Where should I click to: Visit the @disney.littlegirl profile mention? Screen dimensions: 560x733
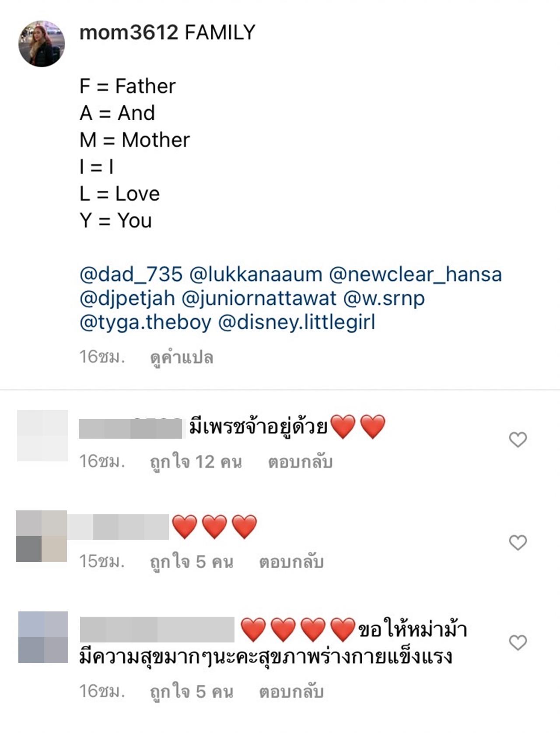(x=297, y=323)
